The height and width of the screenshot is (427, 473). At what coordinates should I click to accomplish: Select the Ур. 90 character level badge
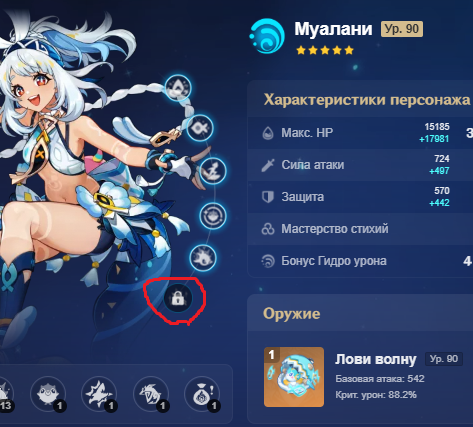pos(402,29)
